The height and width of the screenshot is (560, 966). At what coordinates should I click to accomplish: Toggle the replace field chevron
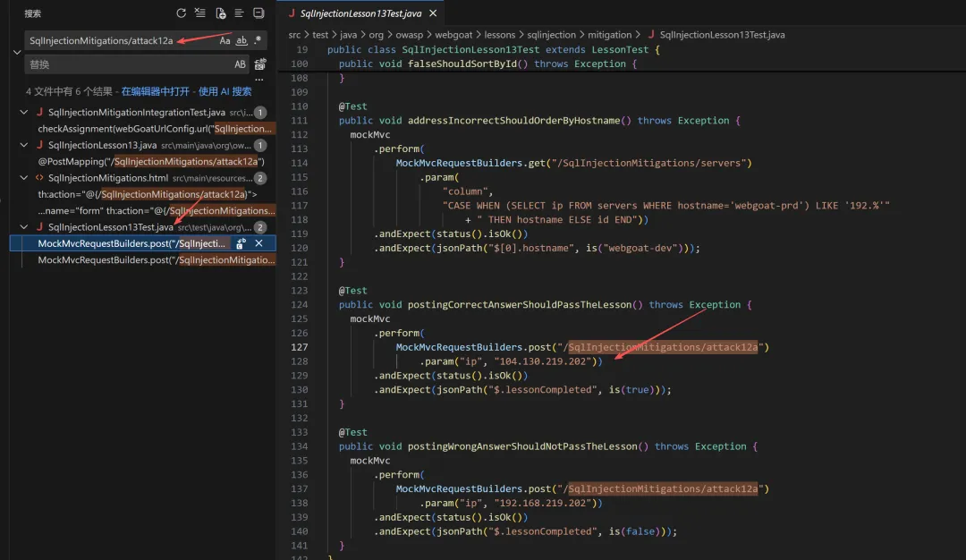pos(17,53)
